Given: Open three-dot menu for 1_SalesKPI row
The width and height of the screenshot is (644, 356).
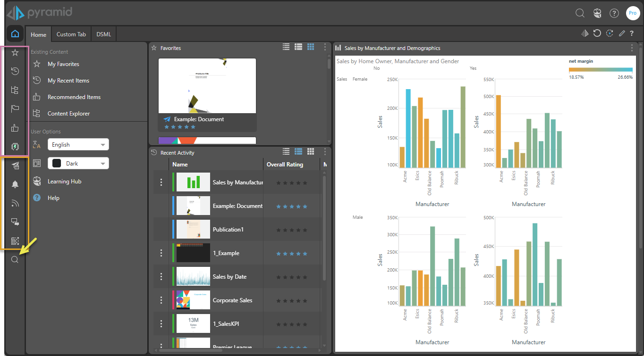Looking at the screenshot, I should [161, 324].
